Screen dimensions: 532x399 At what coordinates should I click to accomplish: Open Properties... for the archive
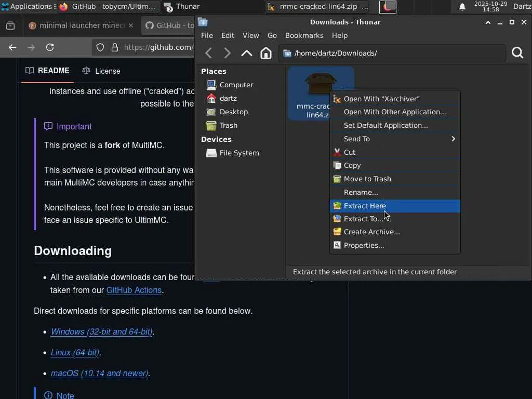tap(395, 245)
